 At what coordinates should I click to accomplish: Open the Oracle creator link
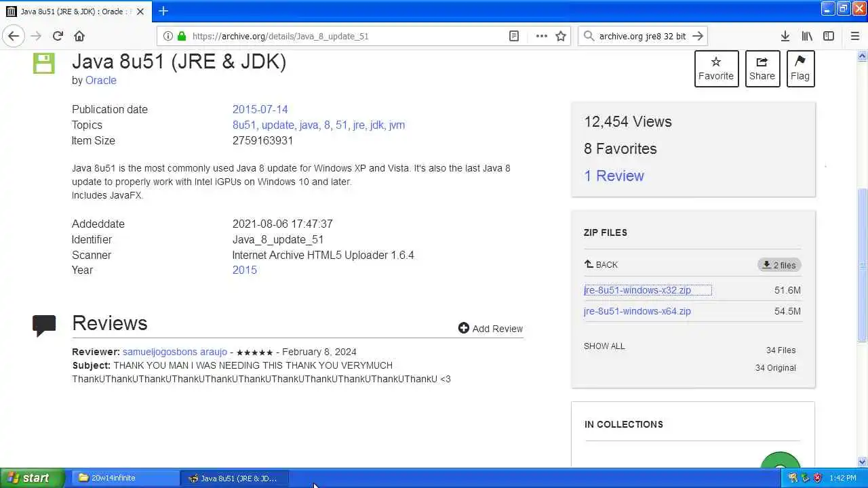(x=100, y=80)
